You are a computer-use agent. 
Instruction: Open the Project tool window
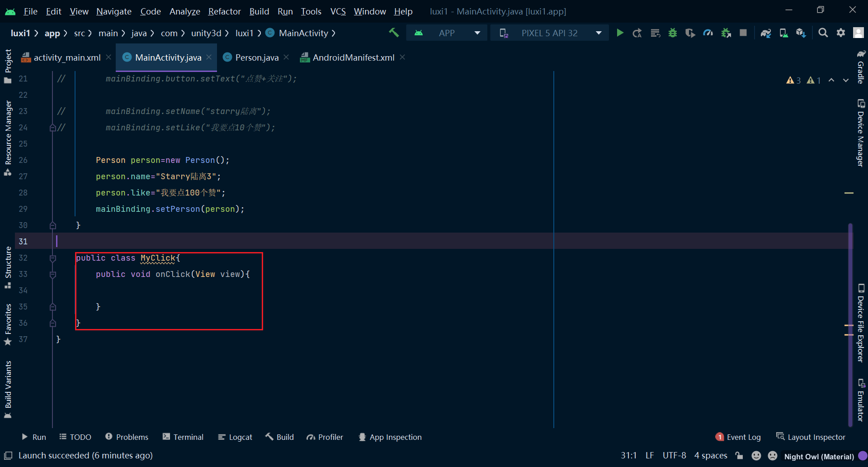click(8, 66)
